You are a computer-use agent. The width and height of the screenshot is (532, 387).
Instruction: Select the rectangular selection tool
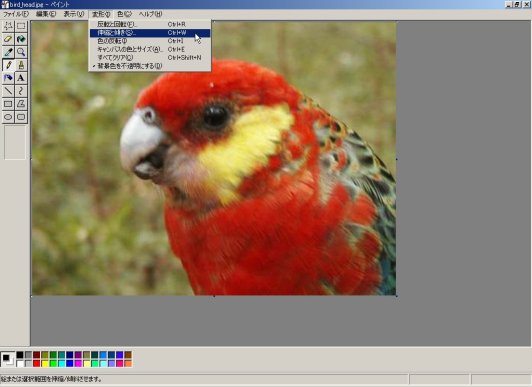21,26
